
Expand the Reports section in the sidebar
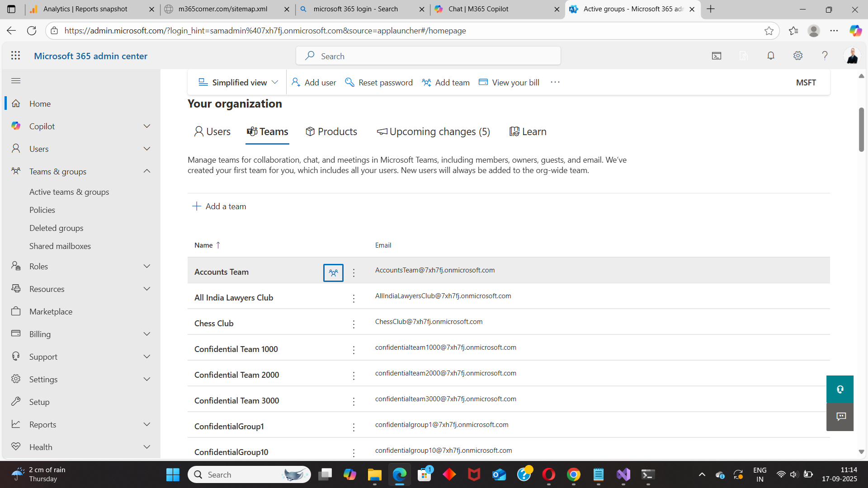pyautogui.click(x=146, y=424)
